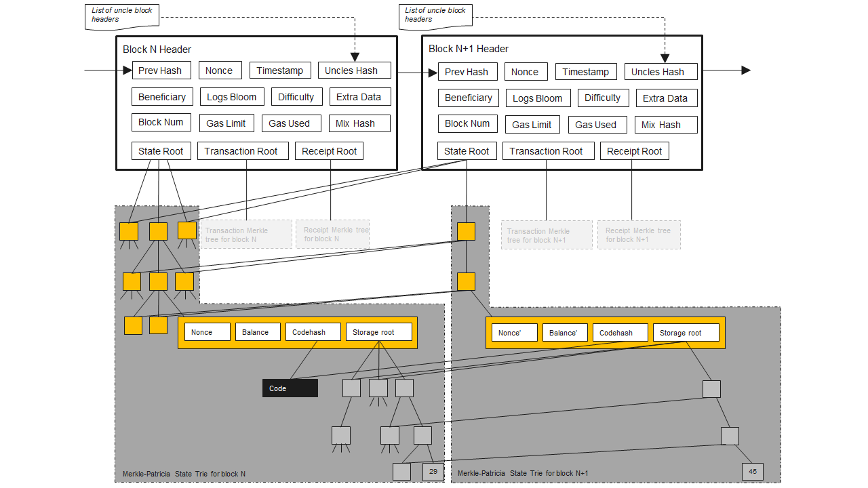The height and width of the screenshot is (488, 868).
Task: Select the State Root box in Block N Header
Action: click(x=161, y=151)
